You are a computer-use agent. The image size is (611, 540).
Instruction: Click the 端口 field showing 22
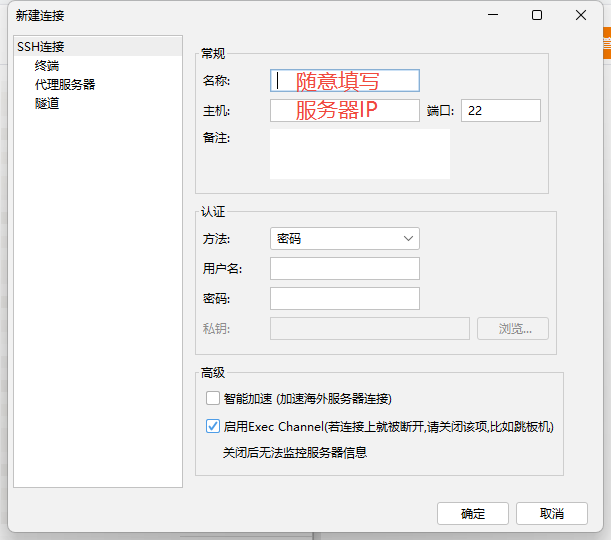click(500, 111)
